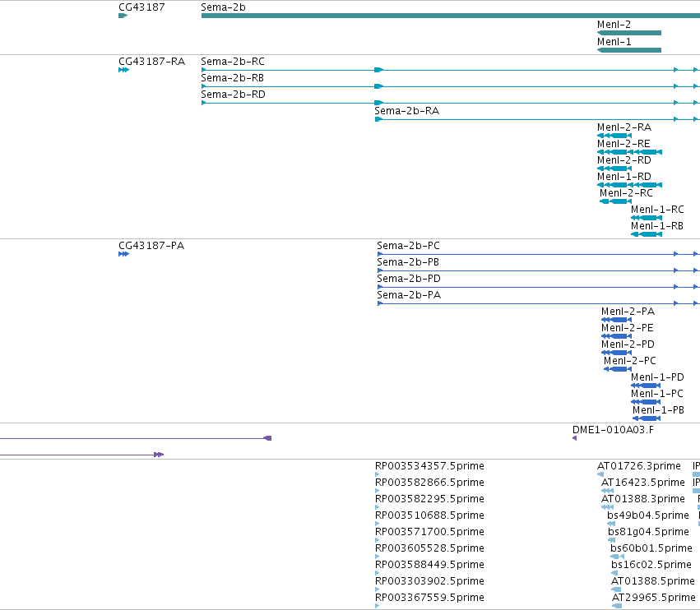Select the Sema-2b gene span bar
The image size is (700, 610).
point(451,16)
